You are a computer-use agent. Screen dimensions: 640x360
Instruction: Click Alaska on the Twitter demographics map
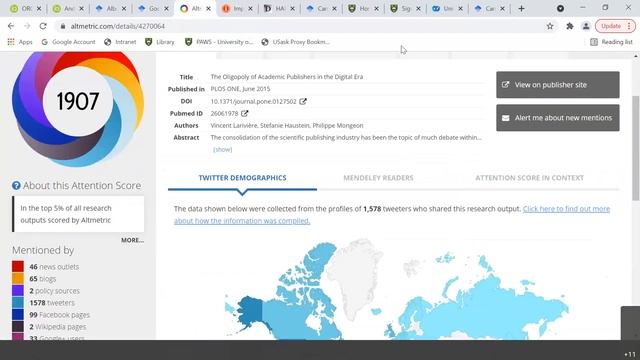(x=250, y=311)
